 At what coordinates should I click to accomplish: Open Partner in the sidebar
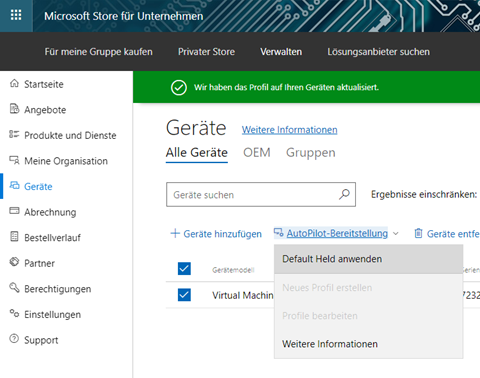[x=39, y=263]
